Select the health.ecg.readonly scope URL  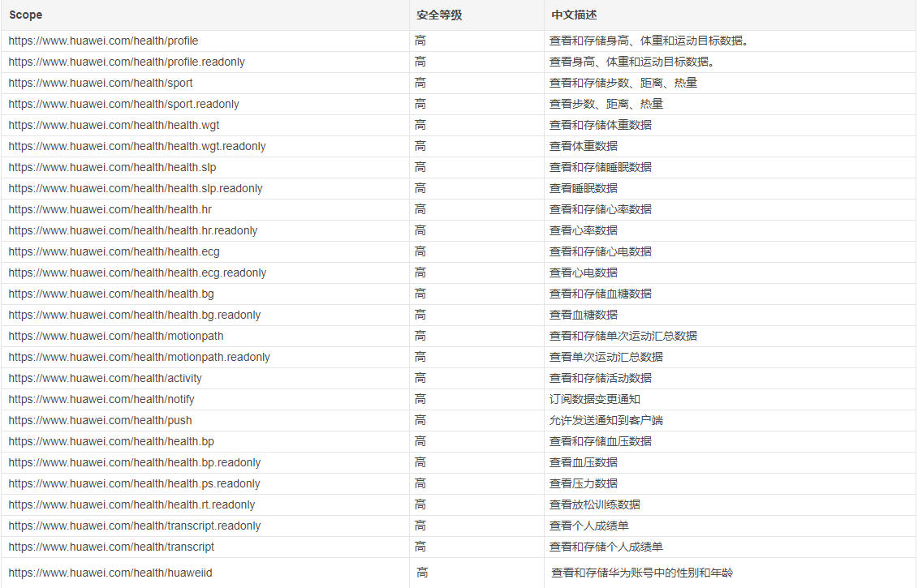click(137, 273)
